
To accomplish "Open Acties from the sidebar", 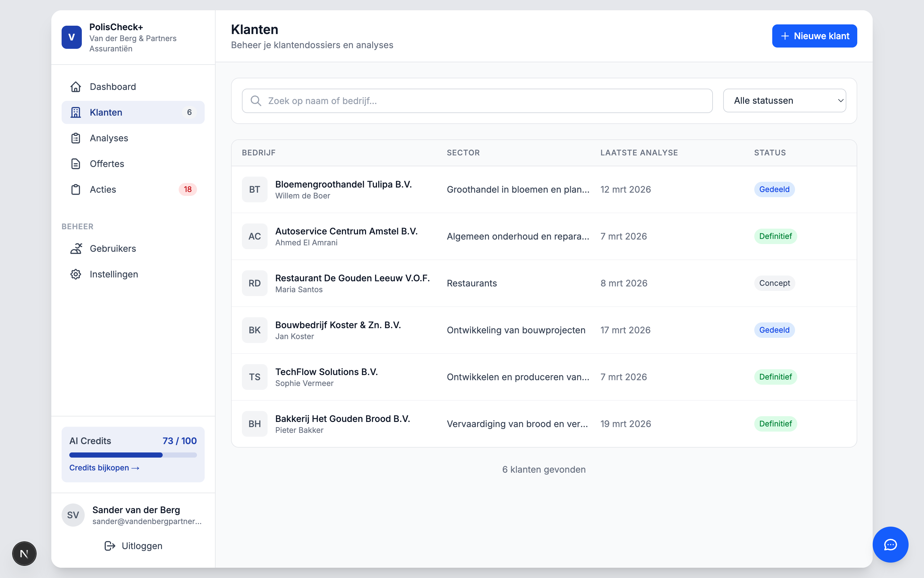I will click(133, 189).
